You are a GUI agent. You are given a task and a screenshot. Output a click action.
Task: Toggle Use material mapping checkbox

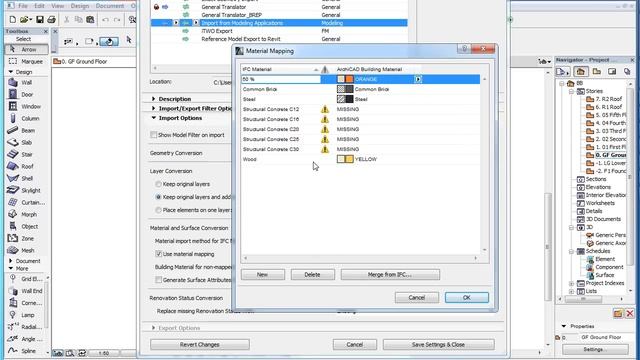[x=158, y=254]
